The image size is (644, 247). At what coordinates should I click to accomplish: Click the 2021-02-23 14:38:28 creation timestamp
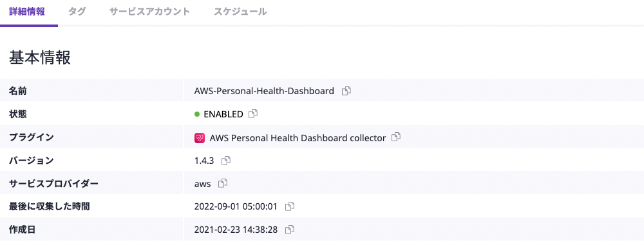(236, 230)
